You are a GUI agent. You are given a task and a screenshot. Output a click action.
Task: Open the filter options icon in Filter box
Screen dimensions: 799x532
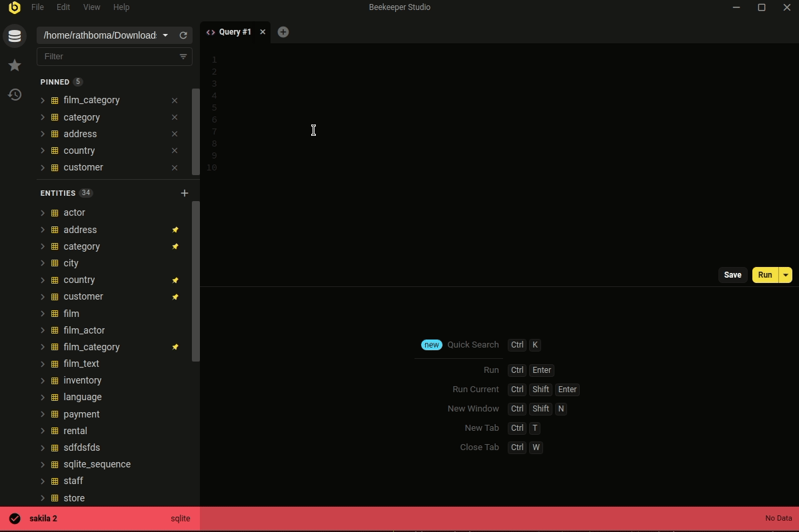point(183,57)
